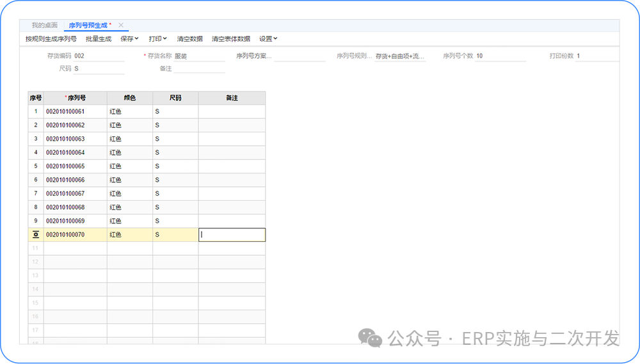Image resolution: width=640 pixels, height=364 pixels.
Task: Click the 批量生成 button
Action: click(x=99, y=39)
